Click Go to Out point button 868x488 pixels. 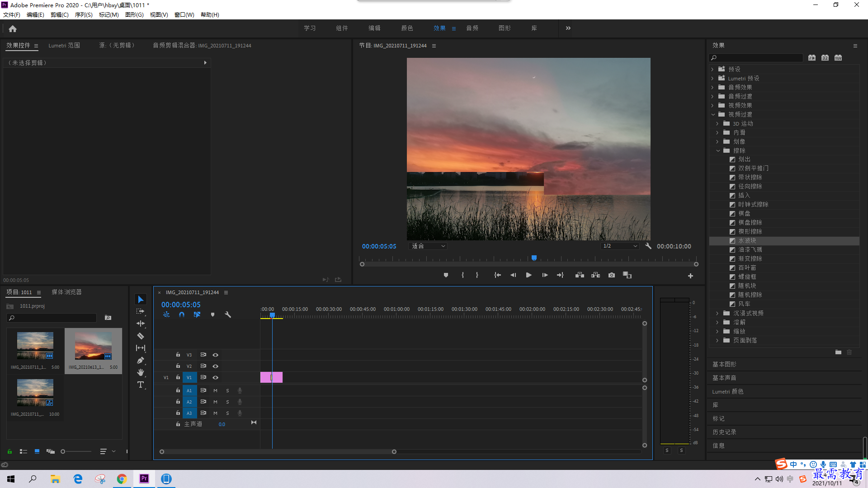tap(561, 275)
